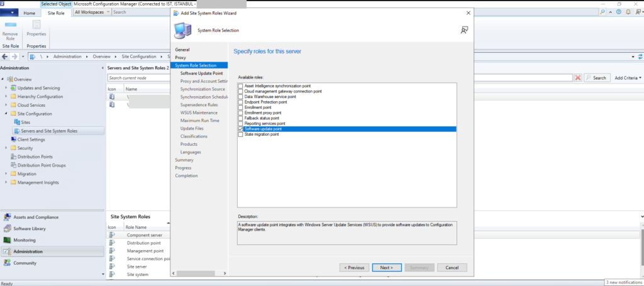644x286 pixels.
Task: Enable Asset Intelligence synchronization point checkbox
Action: [x=240, y=85]
